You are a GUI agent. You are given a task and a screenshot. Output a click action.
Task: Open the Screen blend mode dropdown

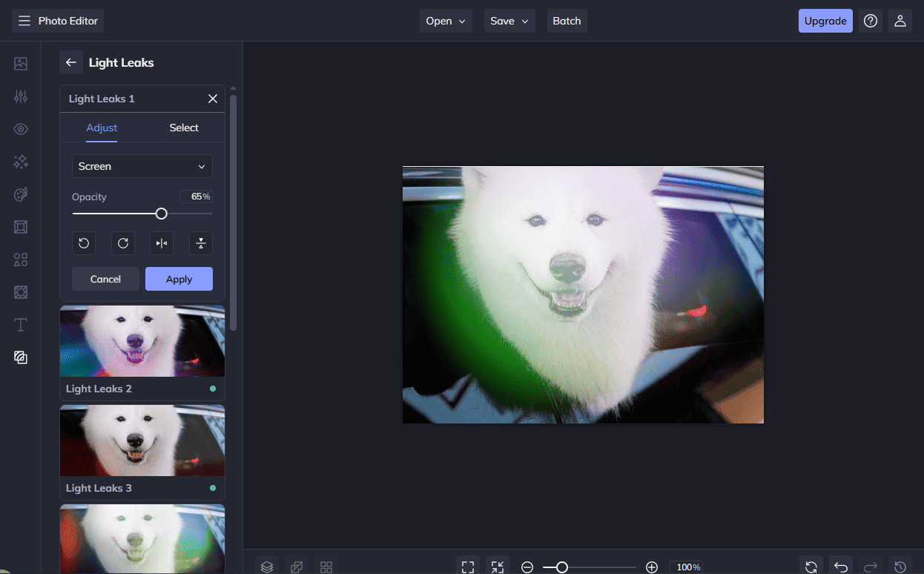(142, 166)
